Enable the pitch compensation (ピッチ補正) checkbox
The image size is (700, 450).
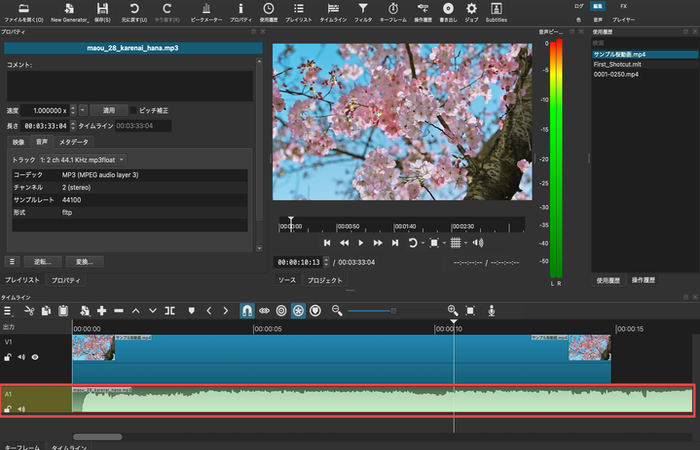[134, 109]
